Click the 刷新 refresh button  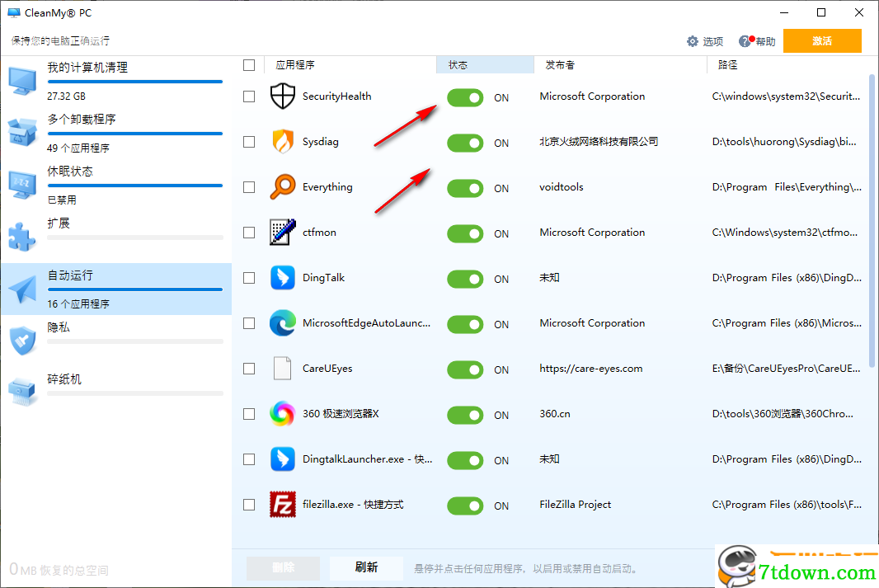tap(366, 567)
